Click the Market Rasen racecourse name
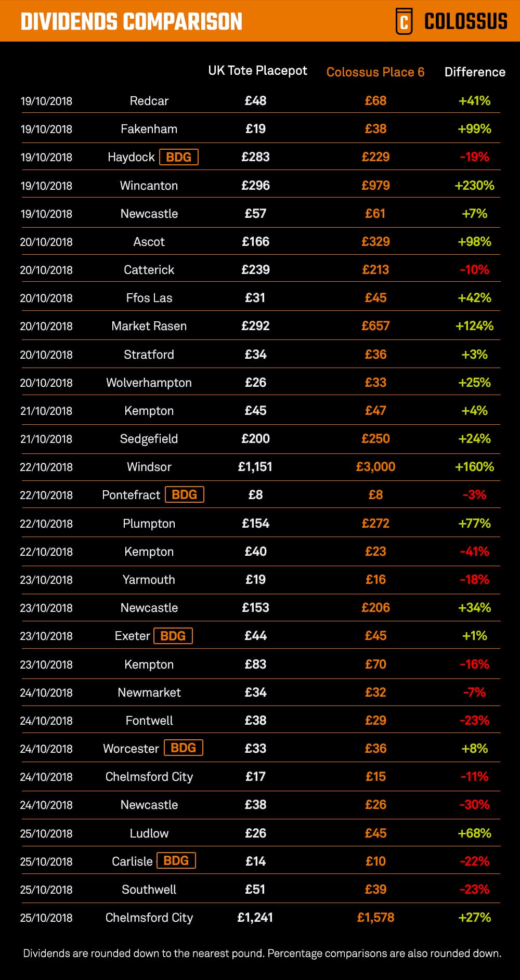The image size is (520, 980). (149, 326)
